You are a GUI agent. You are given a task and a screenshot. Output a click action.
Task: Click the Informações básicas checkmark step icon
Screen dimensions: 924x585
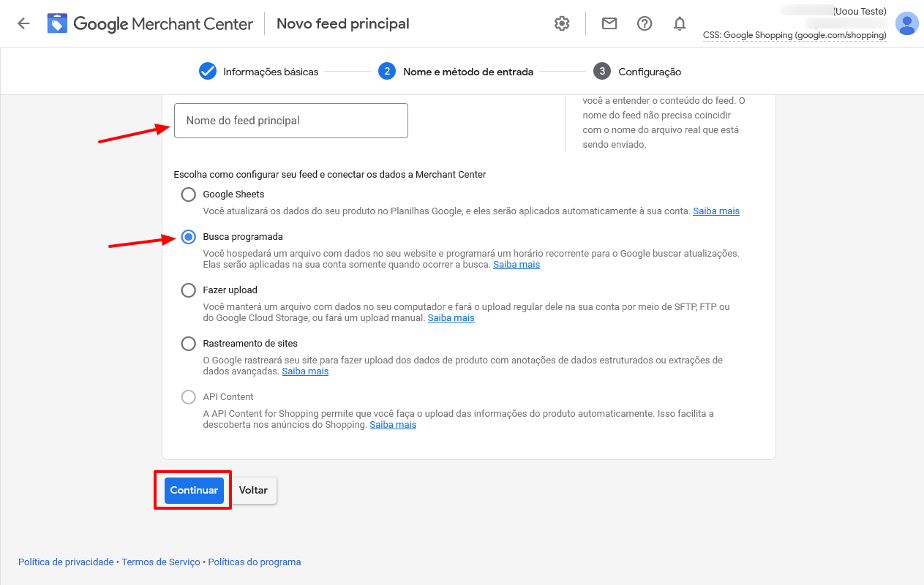tap(208, 71)
